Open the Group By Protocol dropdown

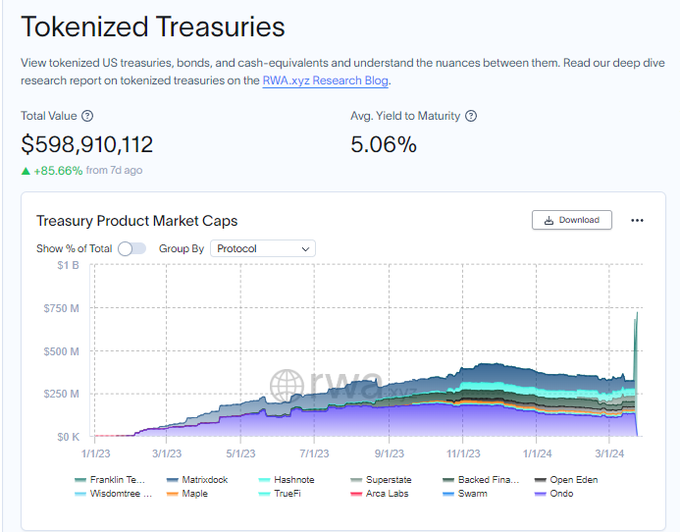pos(263,248)
